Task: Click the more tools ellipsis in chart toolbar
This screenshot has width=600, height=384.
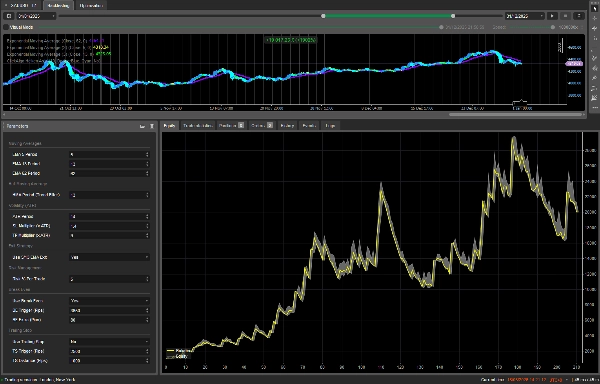Action: (x=595, y=108)
